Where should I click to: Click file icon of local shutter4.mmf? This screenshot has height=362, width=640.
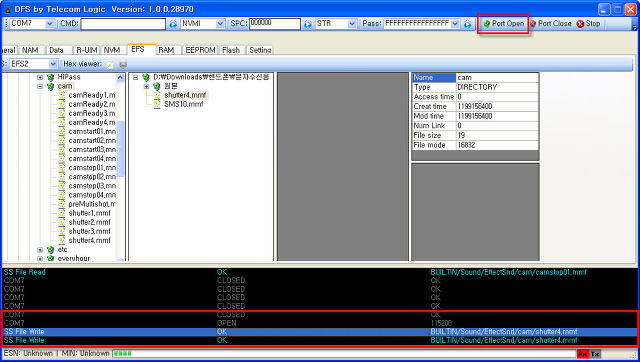pyautogui.click(x=157, y=95)
